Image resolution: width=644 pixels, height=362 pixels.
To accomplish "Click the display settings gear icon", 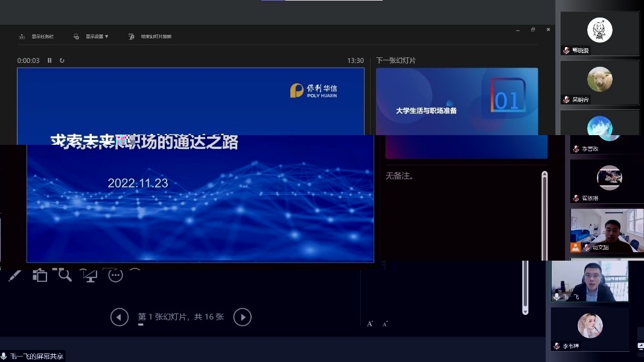I will point(77,37).
